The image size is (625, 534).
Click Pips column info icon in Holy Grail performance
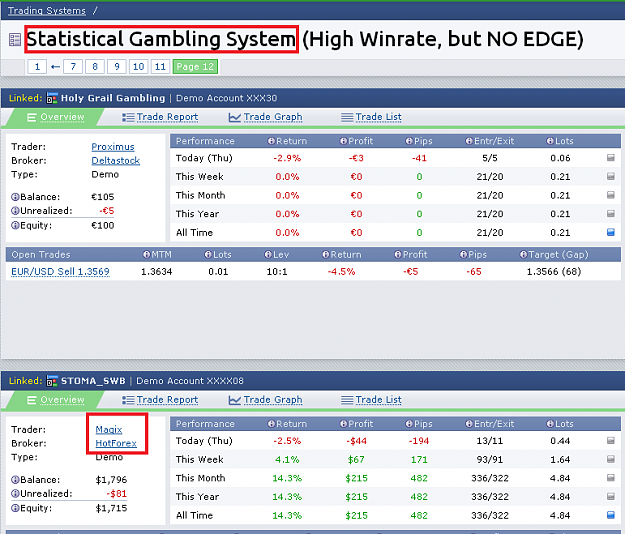(x=409, y=141)
